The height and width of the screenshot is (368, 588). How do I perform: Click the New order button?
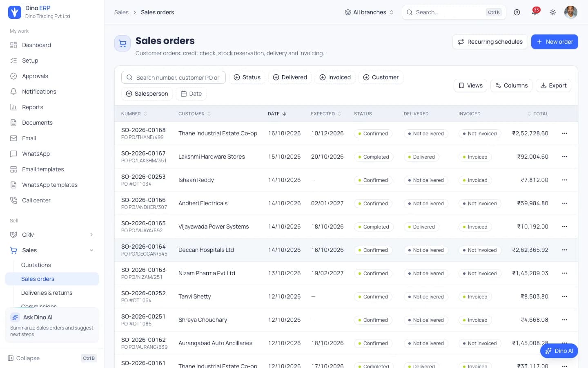(x=555, y=42)
